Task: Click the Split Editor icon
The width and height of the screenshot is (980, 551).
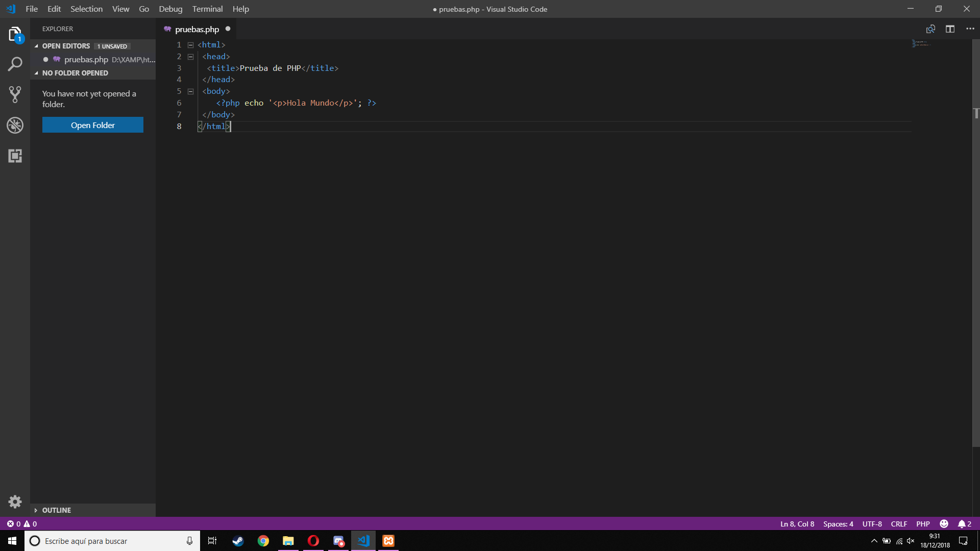Action: coord(950,29)
